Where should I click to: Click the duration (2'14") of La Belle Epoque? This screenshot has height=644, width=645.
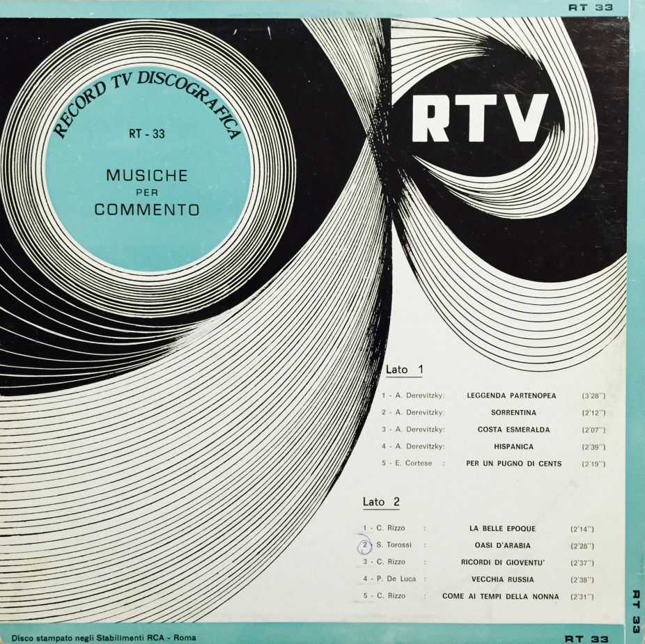[582, 529]
